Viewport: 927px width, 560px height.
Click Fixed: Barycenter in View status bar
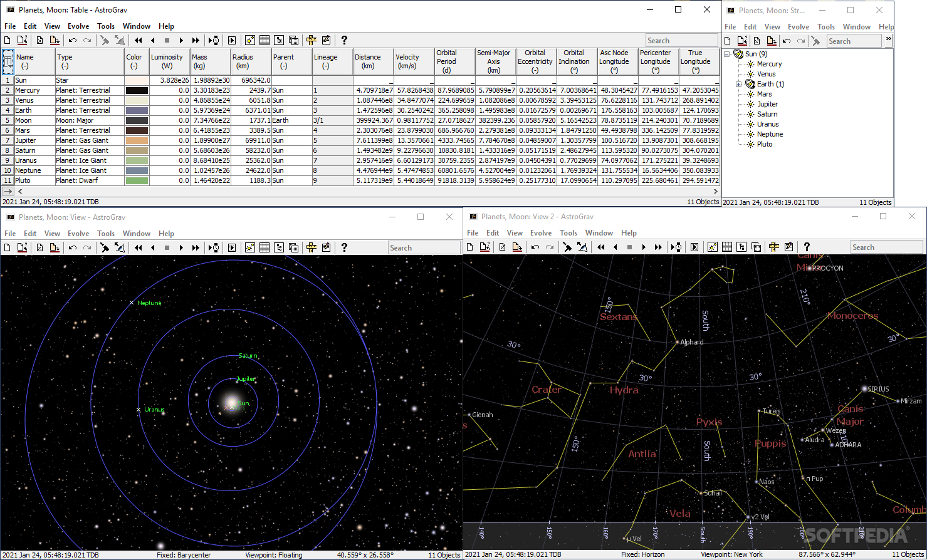pos(184,555)
